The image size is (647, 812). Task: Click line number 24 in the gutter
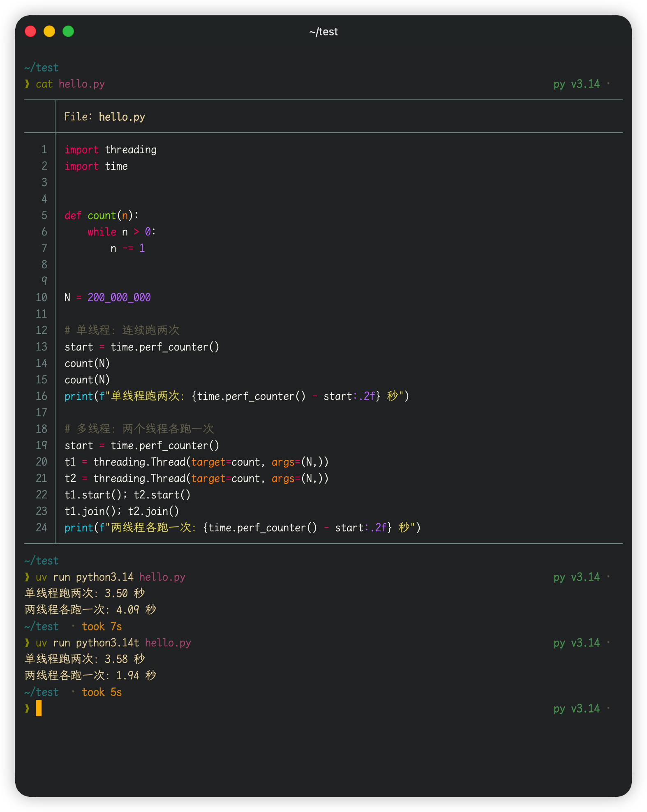(42, 528)
